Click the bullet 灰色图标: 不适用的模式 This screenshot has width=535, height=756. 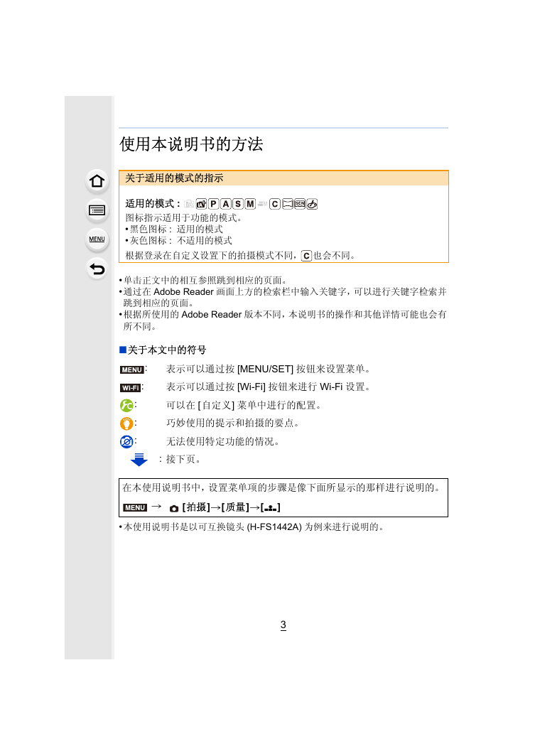click(x=178, y=241)
